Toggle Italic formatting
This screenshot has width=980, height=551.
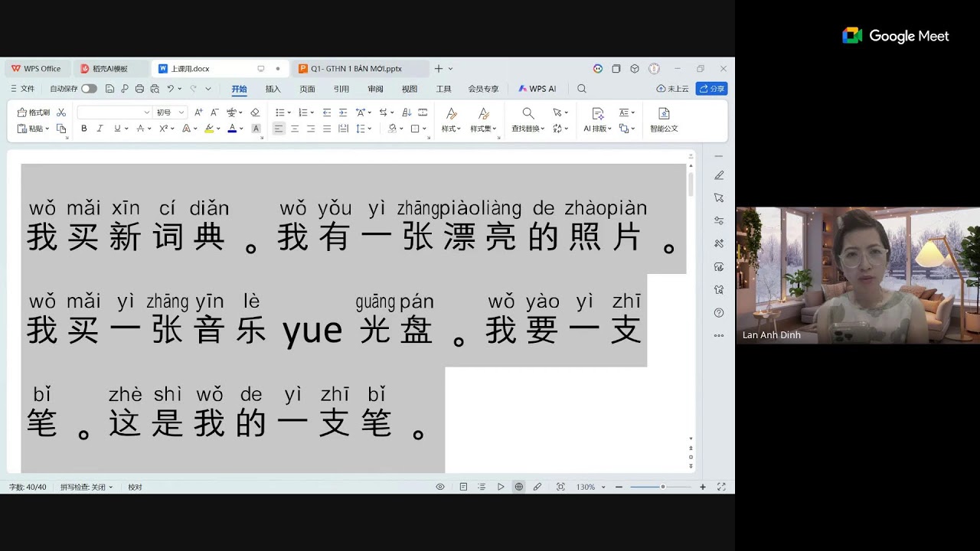[x=100, y=129]
